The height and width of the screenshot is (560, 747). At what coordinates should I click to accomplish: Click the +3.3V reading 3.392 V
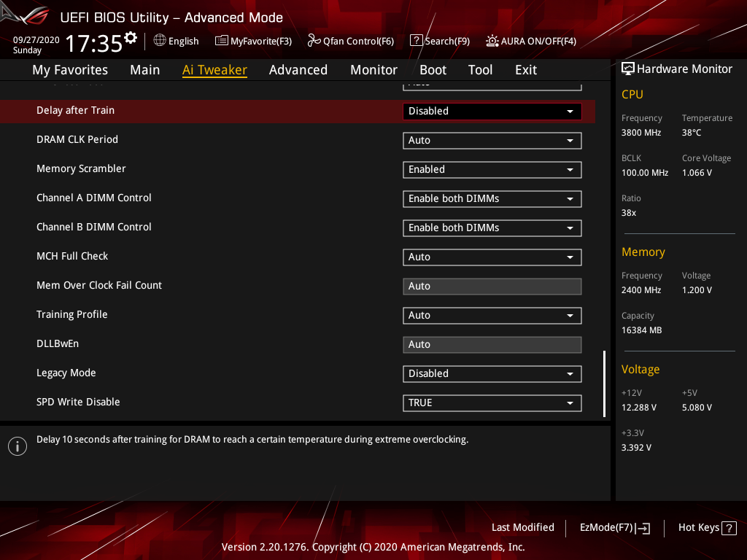(x=636, y=448)
